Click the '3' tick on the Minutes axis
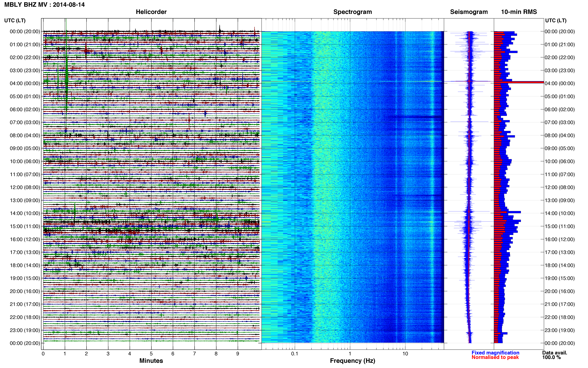 [x=108, y=354]
